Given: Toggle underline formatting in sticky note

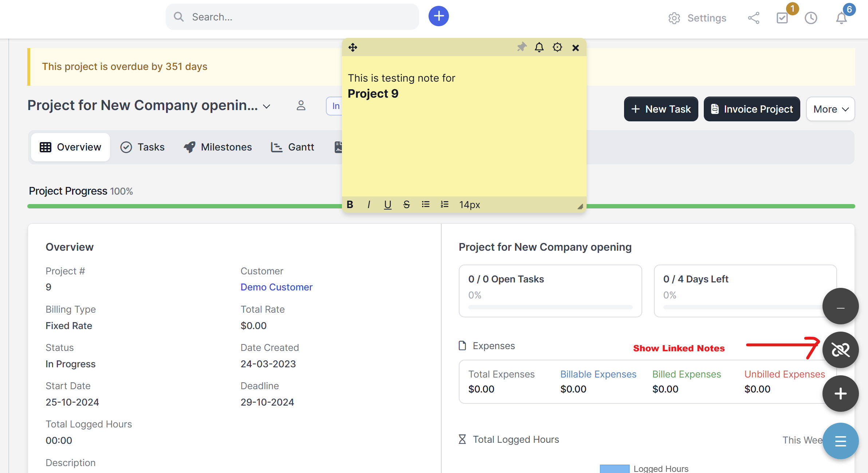Looking at the screenshot, I should coord(388,205).
